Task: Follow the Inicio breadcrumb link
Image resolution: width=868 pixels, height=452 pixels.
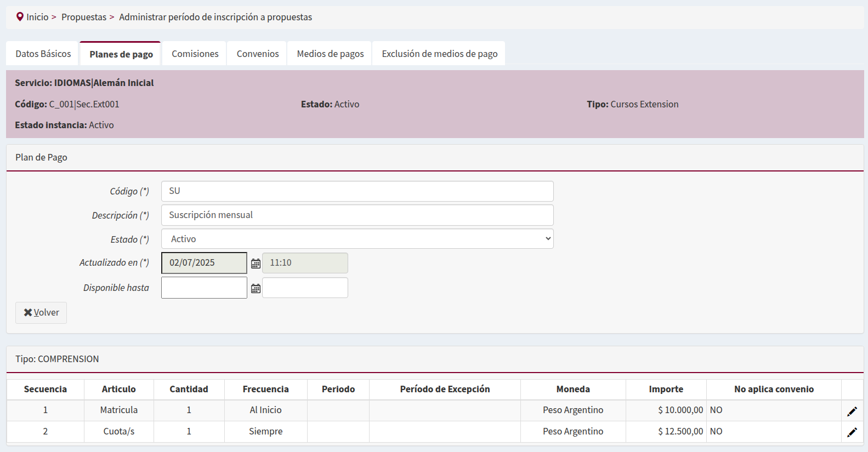Action: click(37, 17)
